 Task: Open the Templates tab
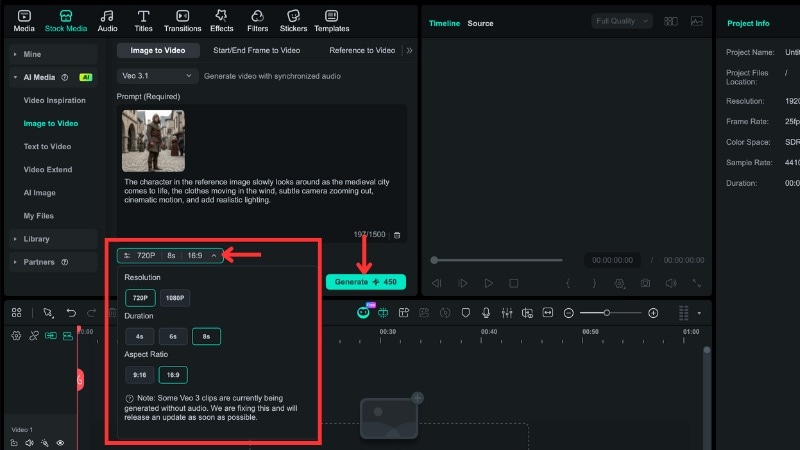[332, 21]
